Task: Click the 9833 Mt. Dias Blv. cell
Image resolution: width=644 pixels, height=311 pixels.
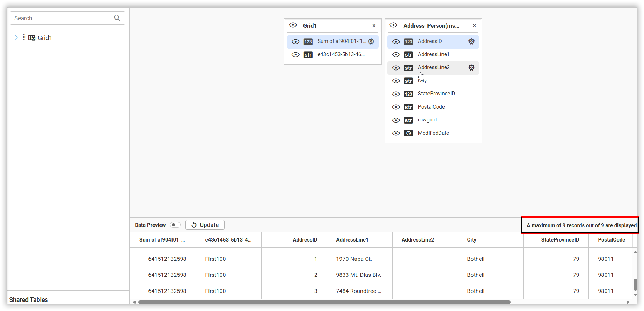Action: (x=359, y=275)
